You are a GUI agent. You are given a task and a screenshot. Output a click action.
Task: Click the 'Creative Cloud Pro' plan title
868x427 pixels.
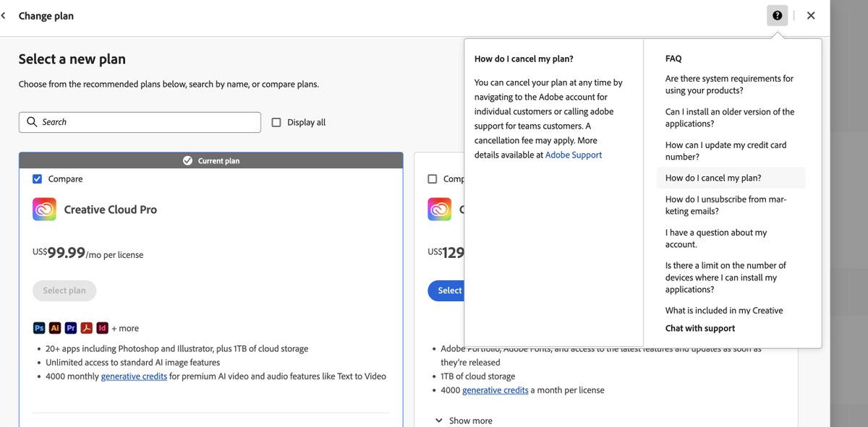[111, 210]
